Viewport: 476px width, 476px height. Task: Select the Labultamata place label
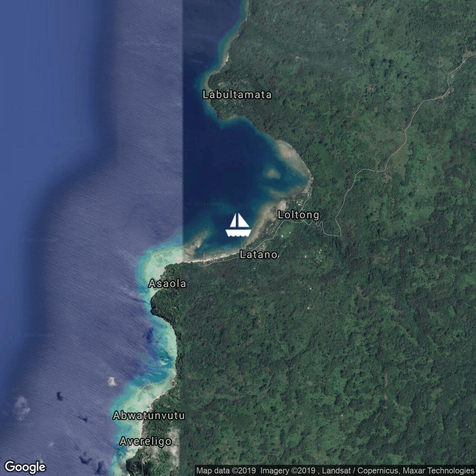click(x=237, y=95)
